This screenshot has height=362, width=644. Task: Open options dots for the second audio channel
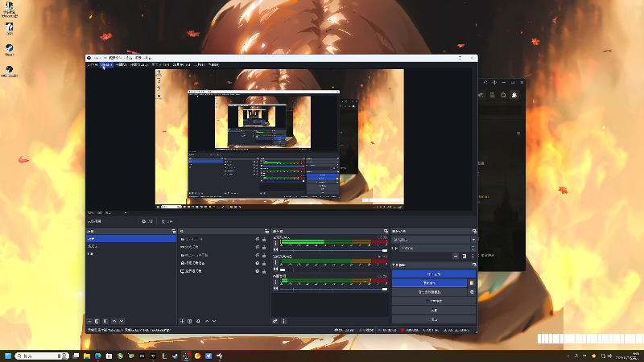coord(275,263)
